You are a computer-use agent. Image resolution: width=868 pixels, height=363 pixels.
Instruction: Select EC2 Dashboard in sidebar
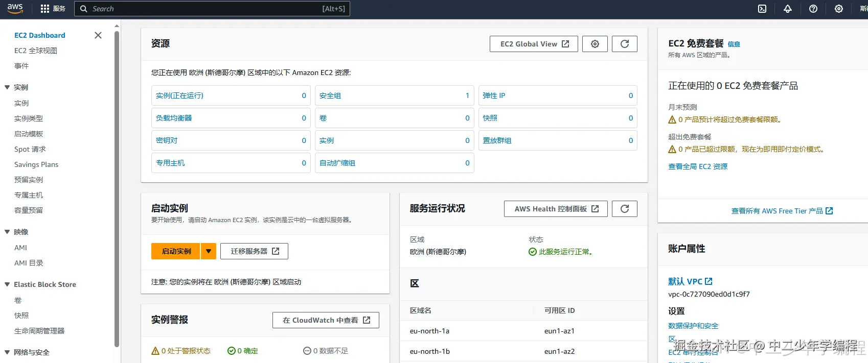(x=40, y=35)
